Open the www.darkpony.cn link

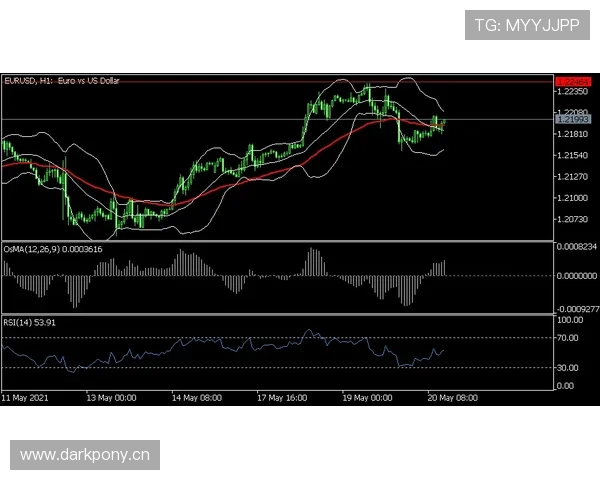tap(84, 455)
